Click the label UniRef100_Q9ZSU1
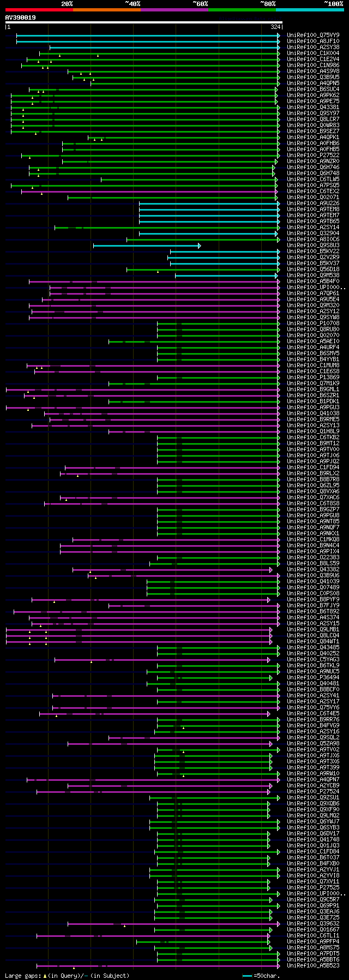 [313, 797]
